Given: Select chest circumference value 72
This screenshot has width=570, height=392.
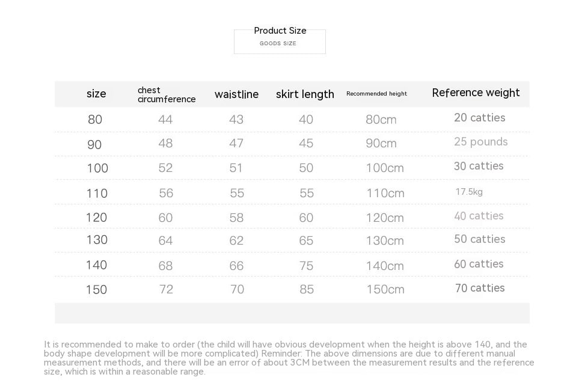Looking at the screenshot, I should [x=166, y=289].
